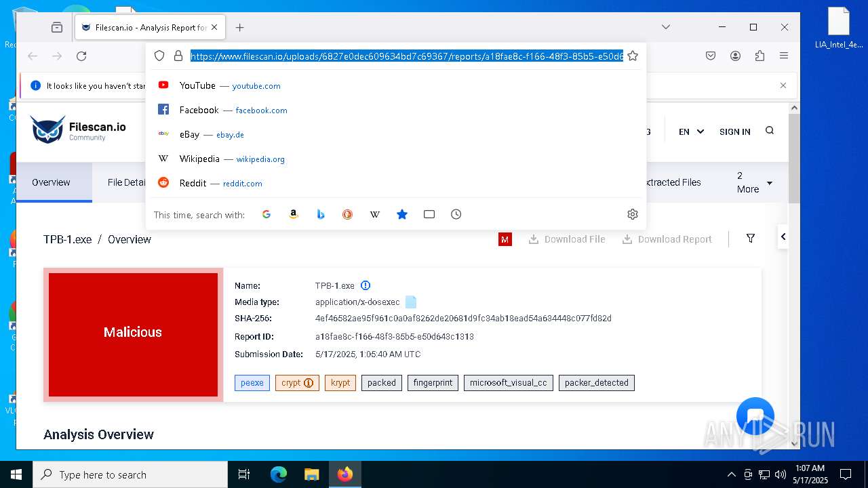Select Google search engine icon
Screen dimensions: 868x488
[267, 214]
